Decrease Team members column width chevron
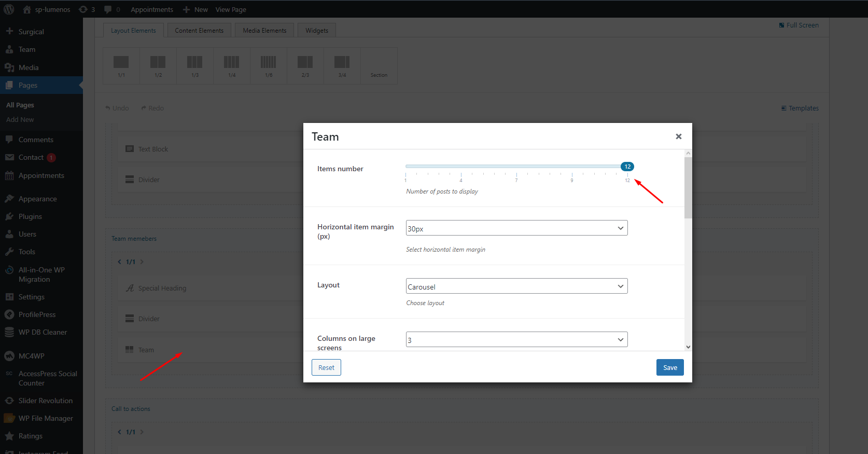 pyautogui.click(x=119, y=262)
